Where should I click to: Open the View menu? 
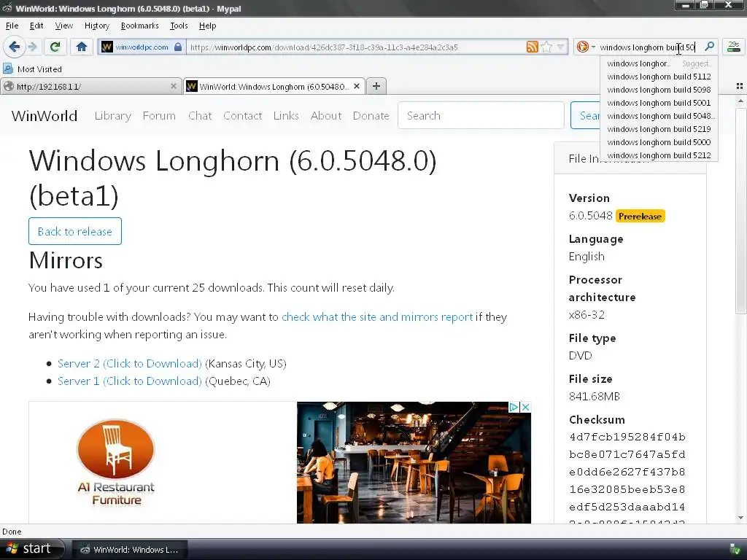point(64,26)
